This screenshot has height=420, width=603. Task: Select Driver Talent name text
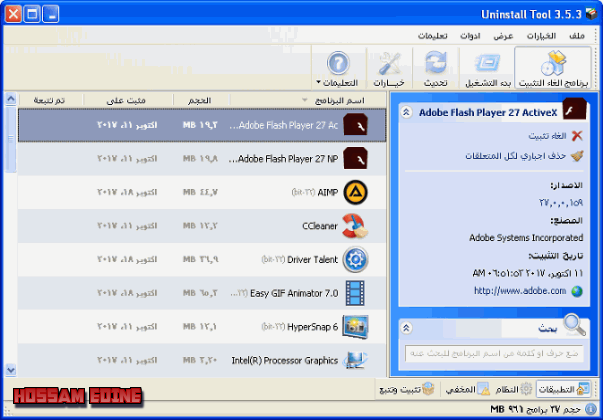point(312,260)
